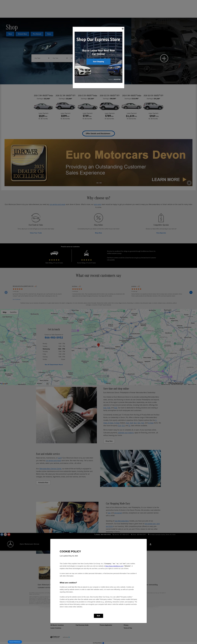Click the Service Rating car icon
This screenshot has height=644, width=197.
[x=86, y=253]
